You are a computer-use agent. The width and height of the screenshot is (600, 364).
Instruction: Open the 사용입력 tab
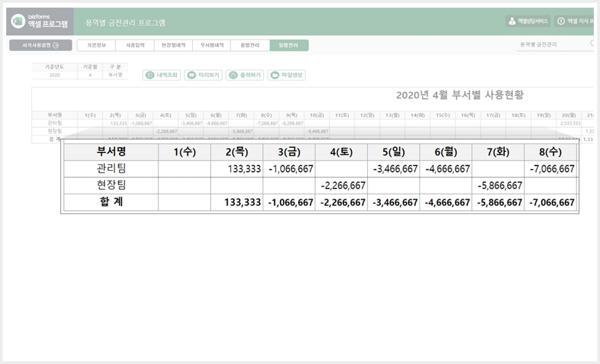[135, 45]
